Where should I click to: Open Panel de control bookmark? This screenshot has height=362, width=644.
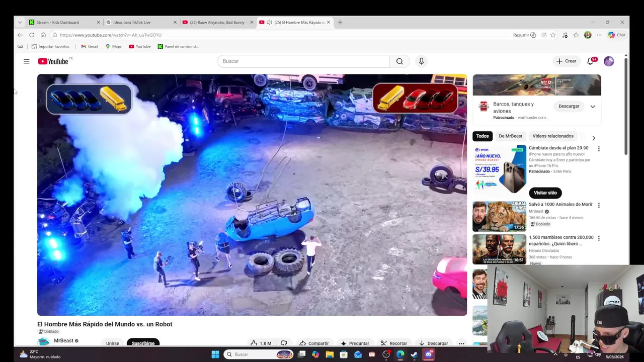click(178, 46)
